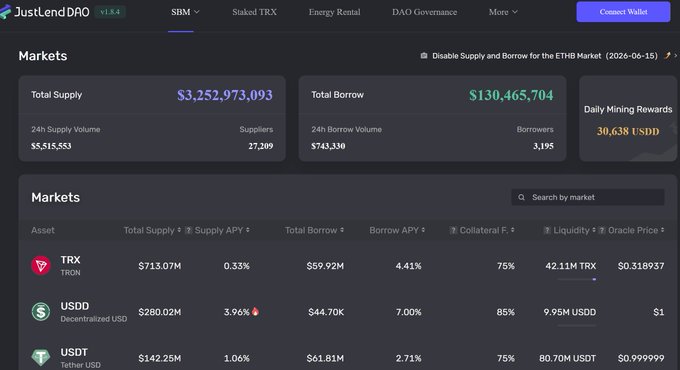
Task: Click the Daily Mining Rewards card
Action: (628, 118)
